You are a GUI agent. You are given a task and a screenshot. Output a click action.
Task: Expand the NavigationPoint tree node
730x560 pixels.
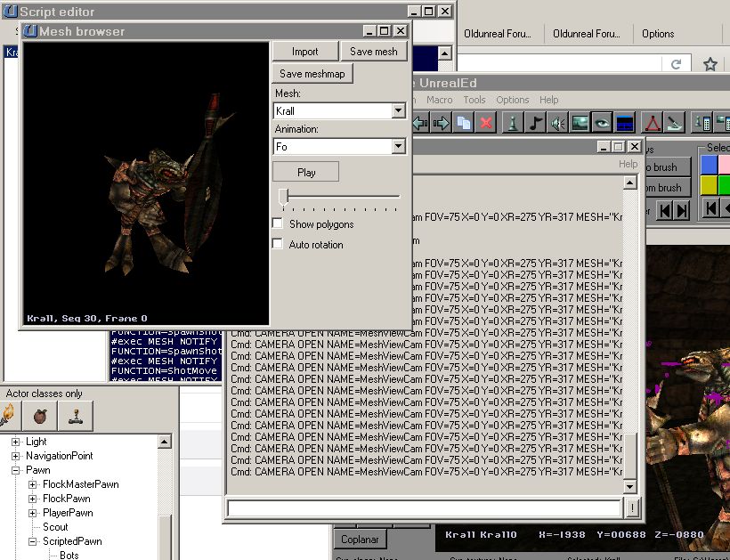15,456
